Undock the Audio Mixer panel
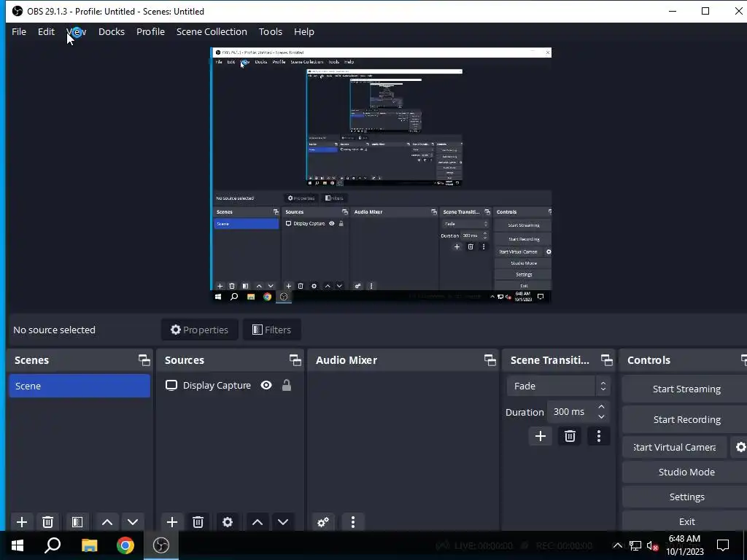747x560 pixels. pyautogui.click(x=489, y=360)
